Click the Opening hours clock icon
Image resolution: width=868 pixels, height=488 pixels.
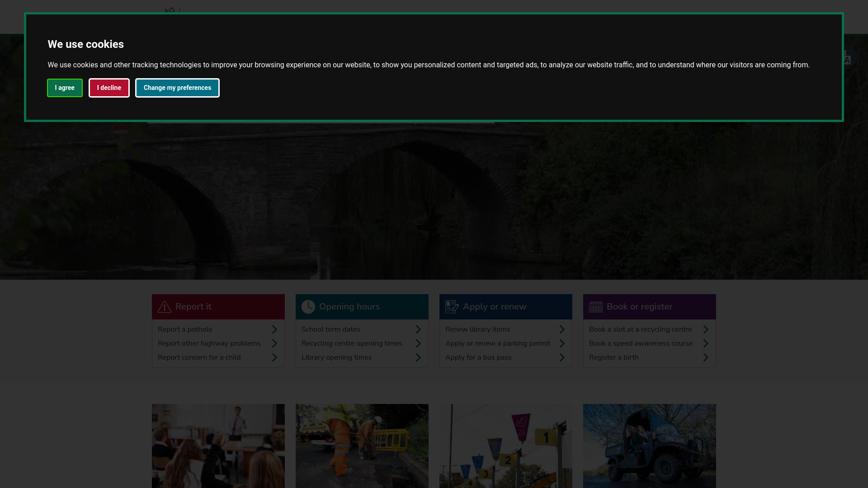308,307
